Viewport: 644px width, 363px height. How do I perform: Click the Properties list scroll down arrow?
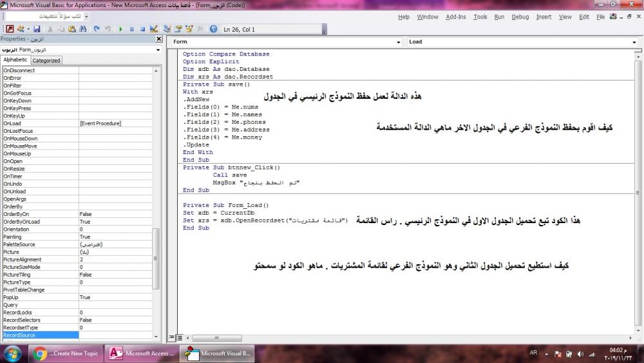tap(156, 337)
